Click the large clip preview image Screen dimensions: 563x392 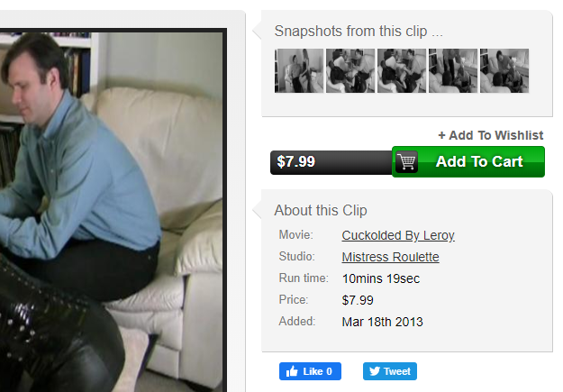pyautogui.click(x=112, y=212)
